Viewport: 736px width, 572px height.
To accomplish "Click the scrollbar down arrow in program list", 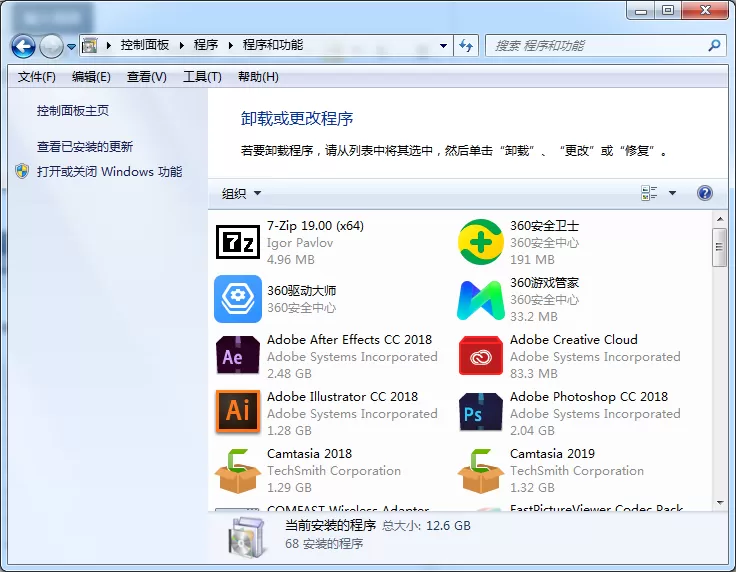I will [x=720, y=503].
